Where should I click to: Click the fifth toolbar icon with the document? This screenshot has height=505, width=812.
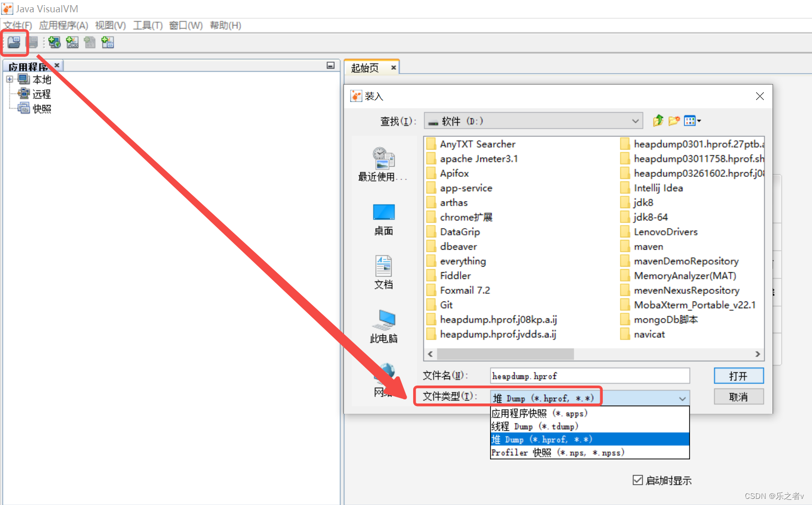pyautogui.click(x=90, y=43)
